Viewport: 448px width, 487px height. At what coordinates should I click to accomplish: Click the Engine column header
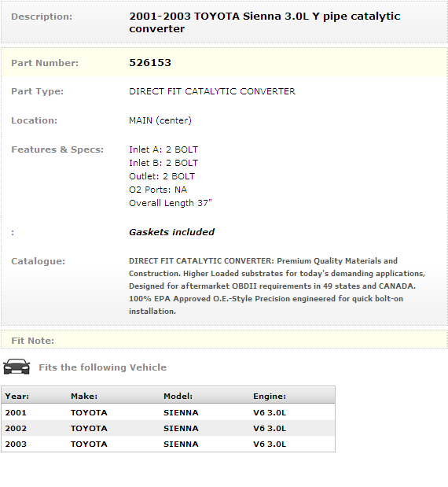coord(270,396)
